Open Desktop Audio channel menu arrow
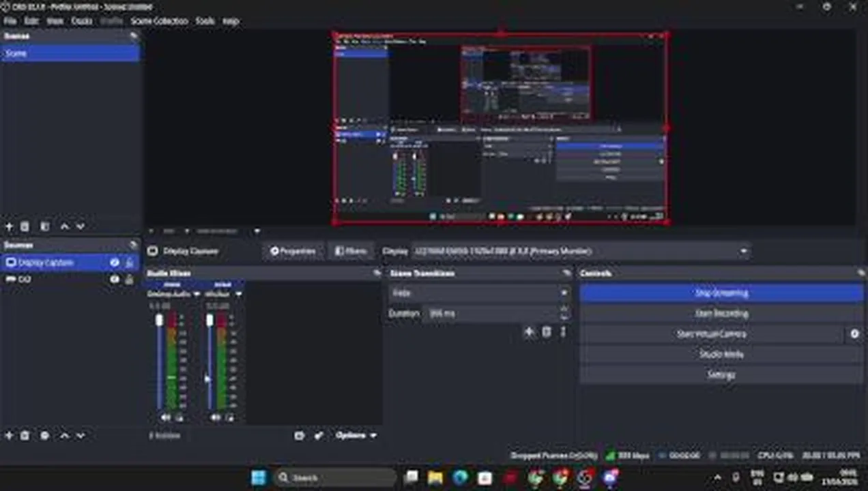 tap(197, 294)
